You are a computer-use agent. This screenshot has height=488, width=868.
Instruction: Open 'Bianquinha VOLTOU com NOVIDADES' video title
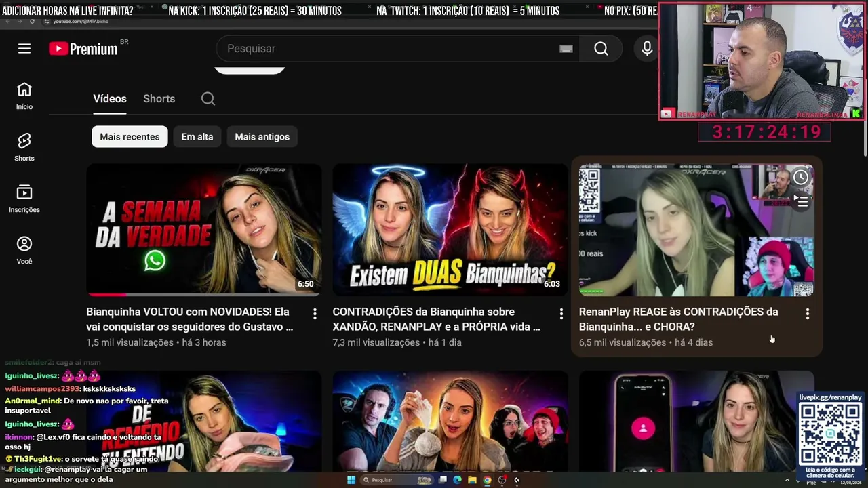point(190,319)
